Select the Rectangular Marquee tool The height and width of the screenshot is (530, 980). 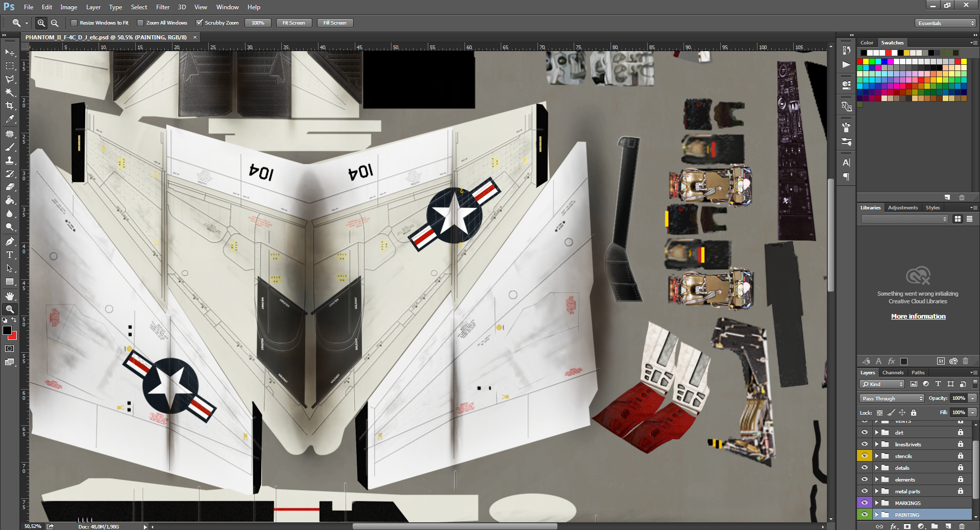(x=10, y=66)
